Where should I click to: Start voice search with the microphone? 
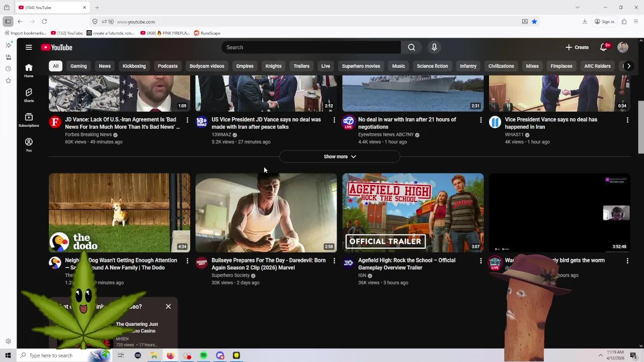434,47
